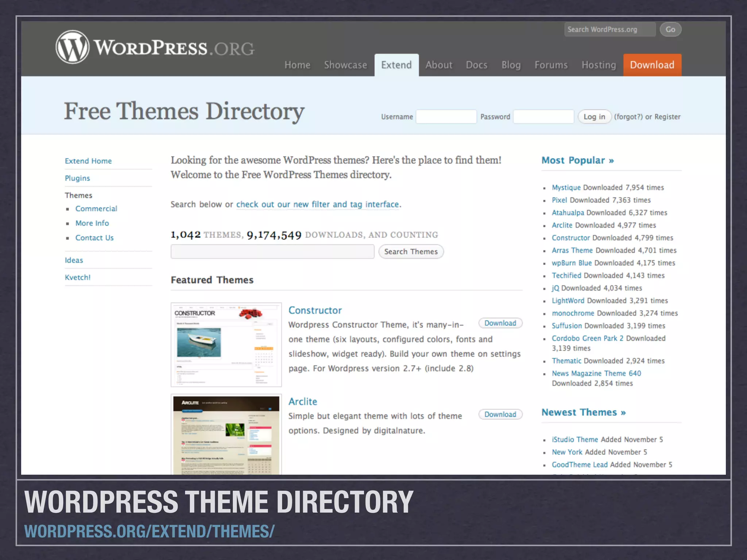Open wpBurn Blue in Most Popular list
Screen dimensions: 747x560
tap(572, 263)
